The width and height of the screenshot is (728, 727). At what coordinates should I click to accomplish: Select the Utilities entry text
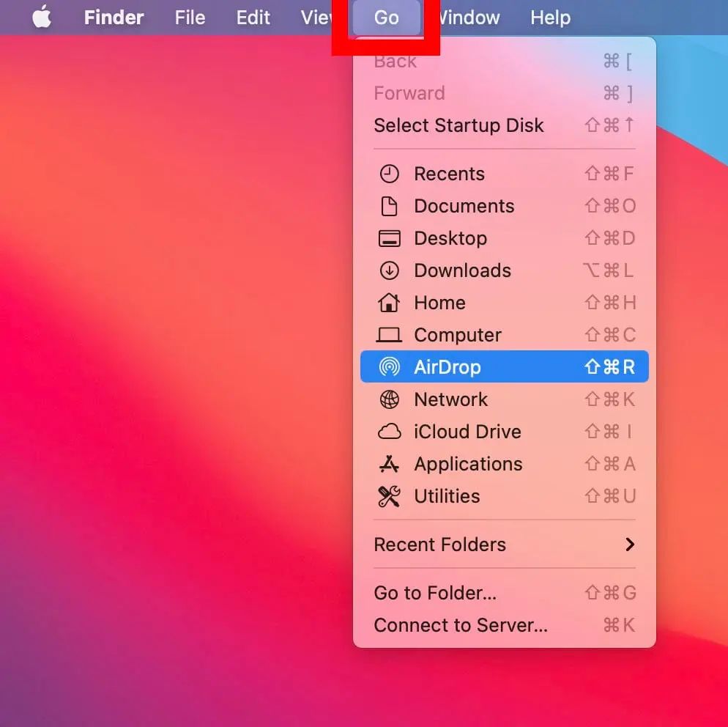[447, 496]
